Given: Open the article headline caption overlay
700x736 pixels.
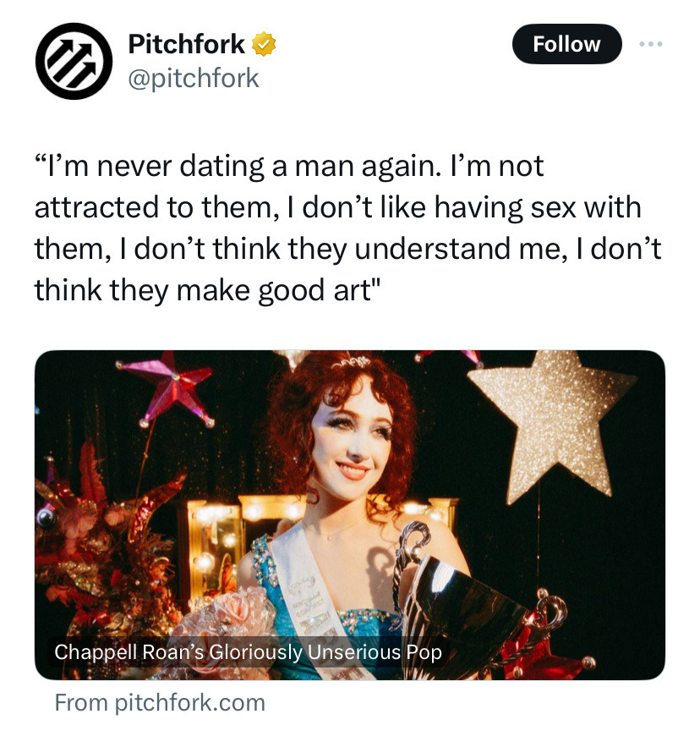Looking at the screenshot, I should tap(248, 652).
